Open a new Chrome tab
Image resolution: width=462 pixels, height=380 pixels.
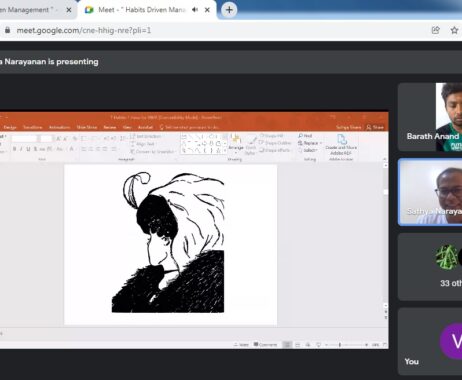click(229, 10)
